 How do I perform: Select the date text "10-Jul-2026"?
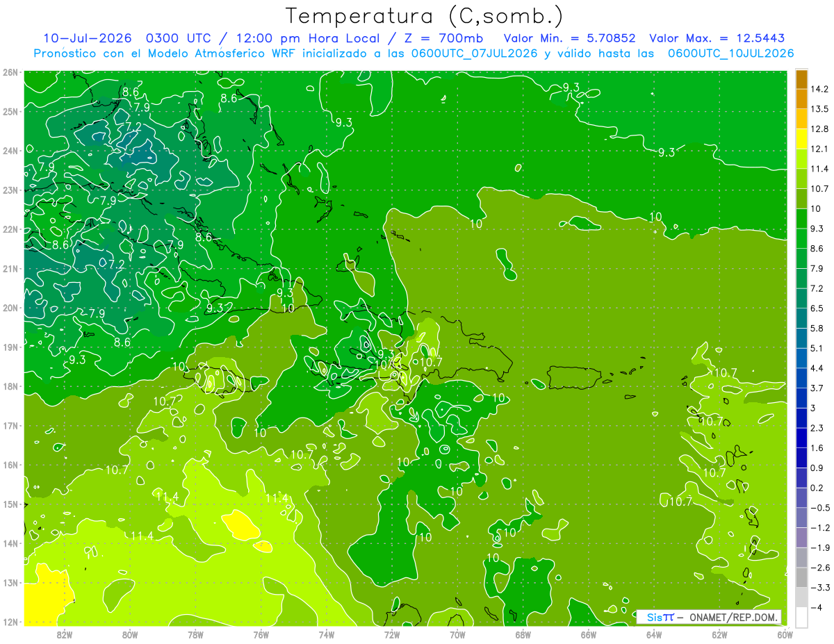click(86, 38)
